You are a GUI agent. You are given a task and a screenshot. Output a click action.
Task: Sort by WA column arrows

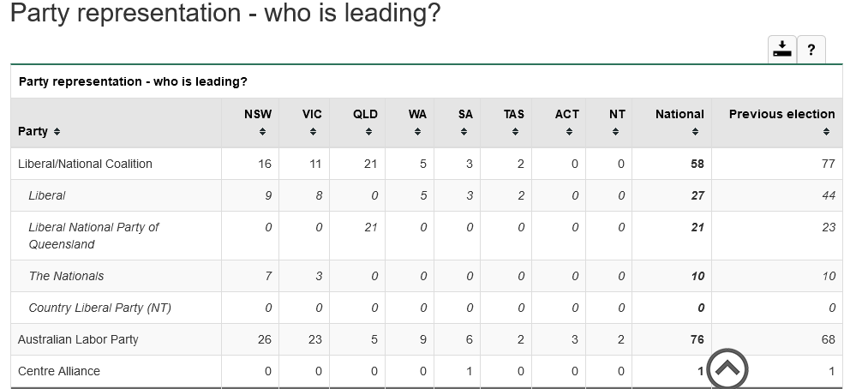coord(417,131)
